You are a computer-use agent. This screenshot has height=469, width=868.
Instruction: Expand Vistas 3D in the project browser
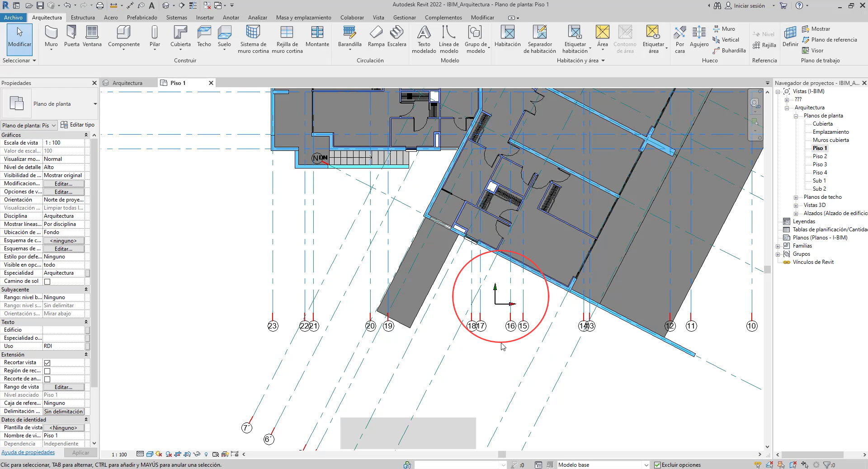(x=796, y=205)
